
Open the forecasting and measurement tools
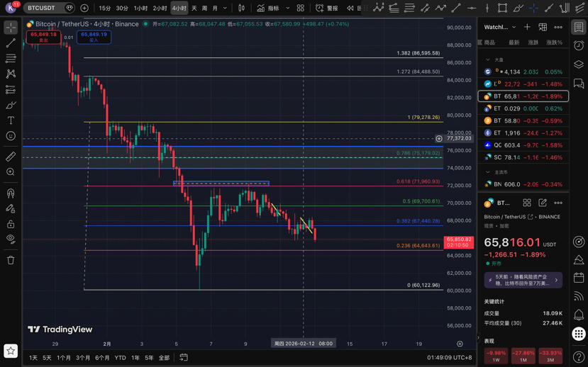click(11, 89)
